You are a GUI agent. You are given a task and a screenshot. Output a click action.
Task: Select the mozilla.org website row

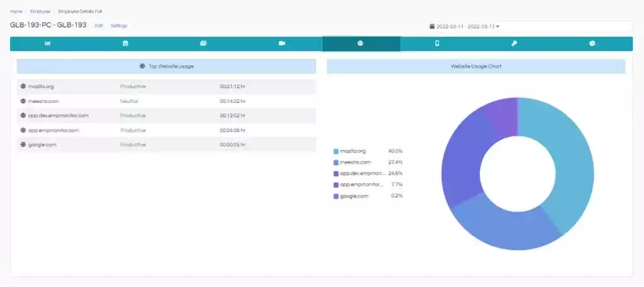(x=166, y=87)
